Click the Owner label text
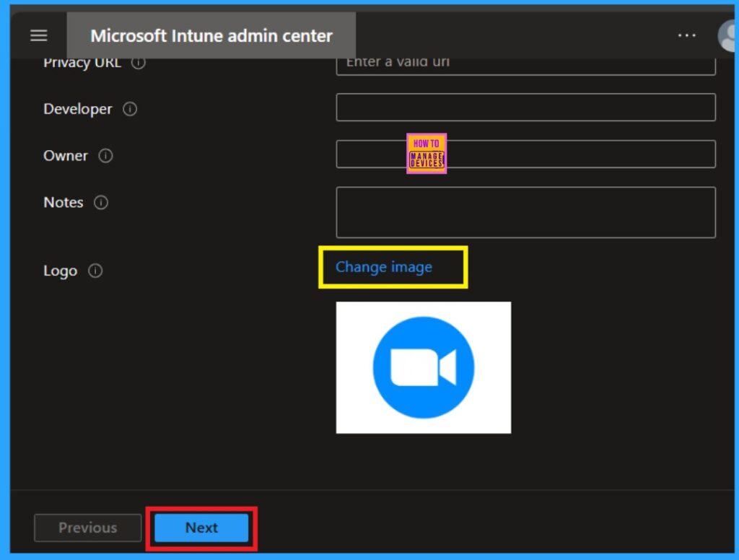 [66, 156]
